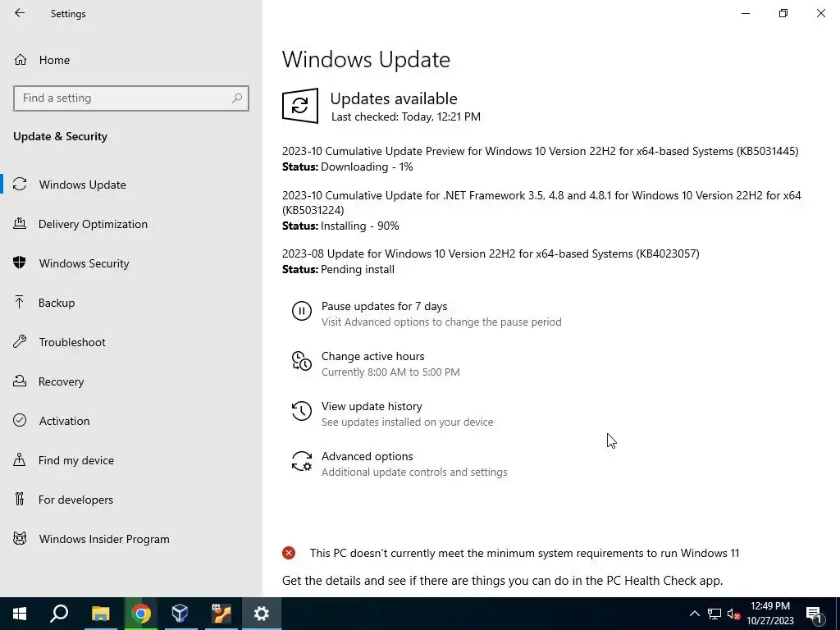Click the active hours clock icon
840x630 pixels.
pyautogui.click(x=302, y=361)
